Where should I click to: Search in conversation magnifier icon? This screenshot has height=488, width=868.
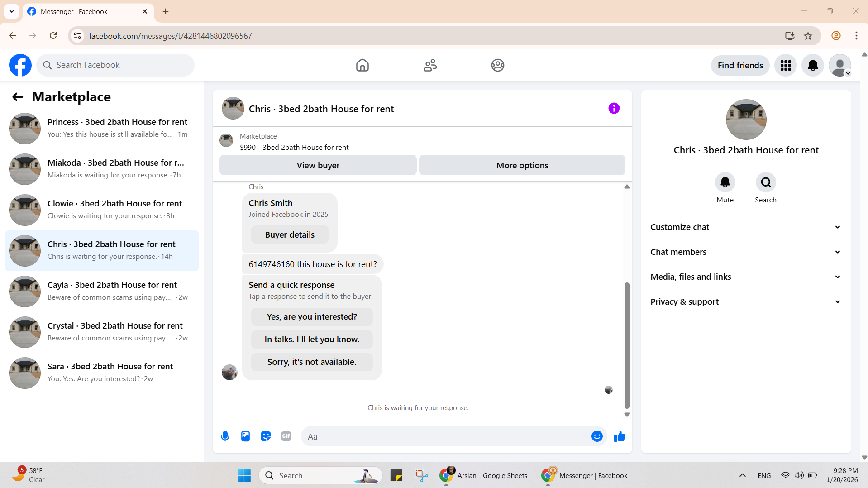click(x=766, y=182)
